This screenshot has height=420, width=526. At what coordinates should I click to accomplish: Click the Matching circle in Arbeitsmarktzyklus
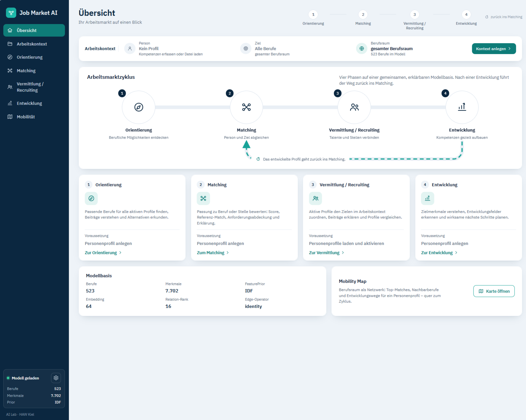tap(247, 107)
